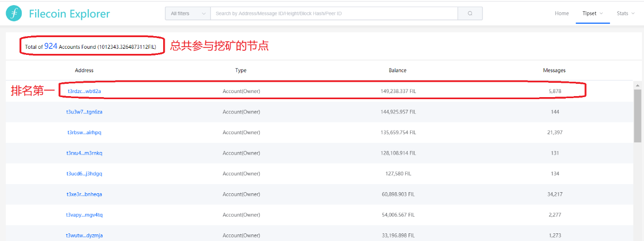
Task: Click message count 131
Action: pyautogui.click(x=555, y=153)
